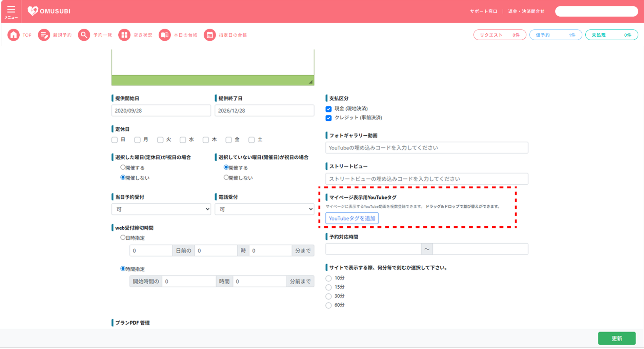This screenshot has width=644, height=349.
Task: Click the green 更新 update button
Action: click(x=617, y=338)
